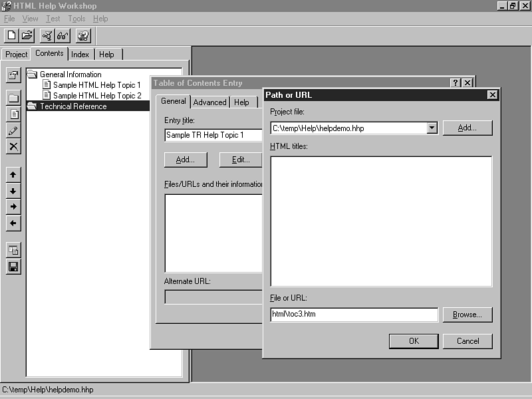Click the Insert a heading folder icon
Viewport: 532px width, 399px height.
point(13,98)
